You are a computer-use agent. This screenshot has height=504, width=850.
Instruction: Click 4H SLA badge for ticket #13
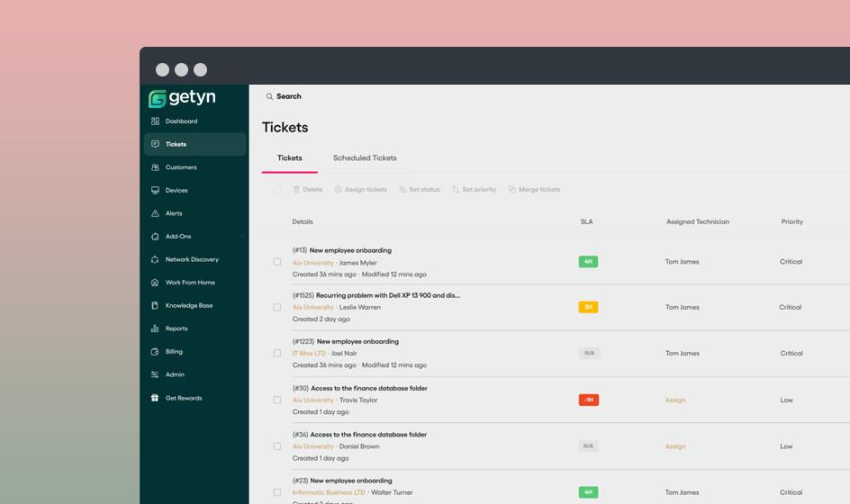588,262
